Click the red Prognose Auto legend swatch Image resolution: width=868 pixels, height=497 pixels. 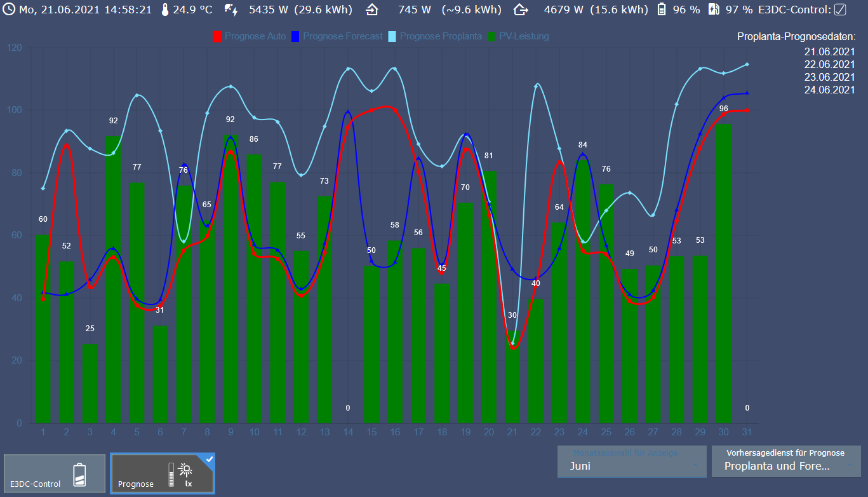217,36
